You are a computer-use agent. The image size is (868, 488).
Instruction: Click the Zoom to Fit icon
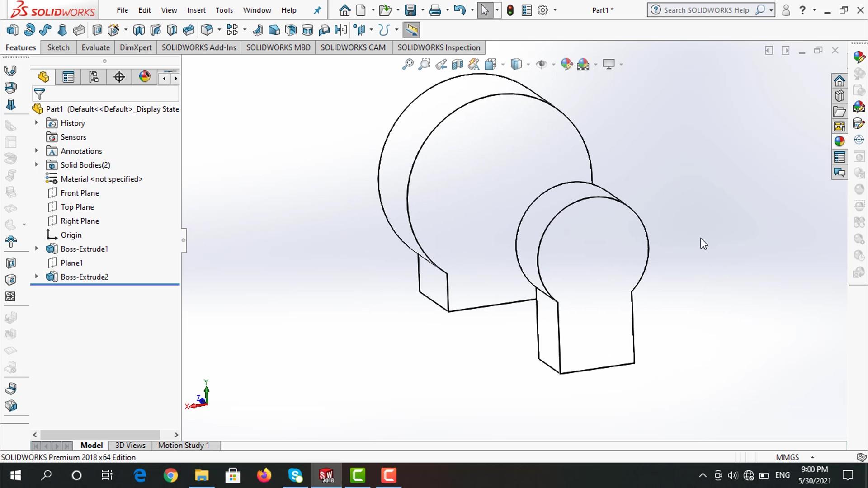(x=408, y=64)
